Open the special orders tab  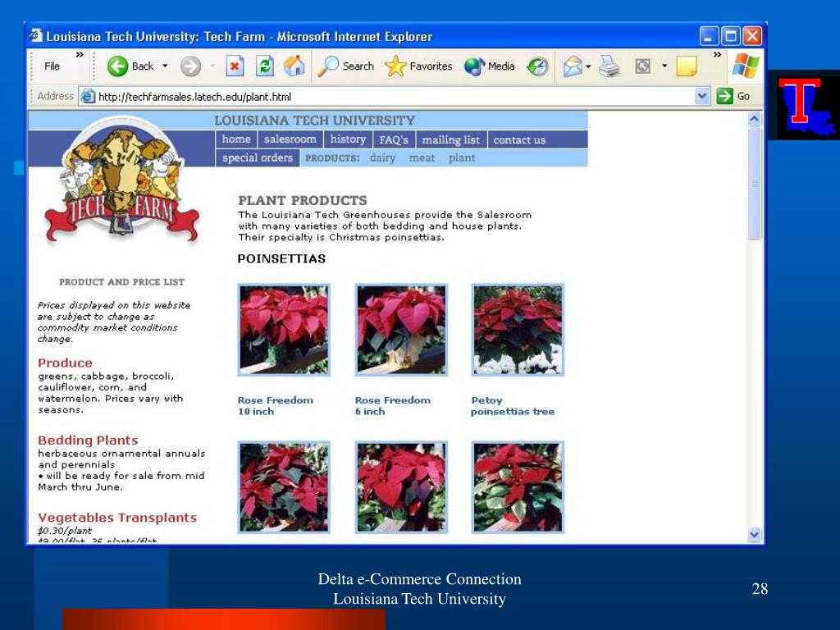(x=258, y=158)
